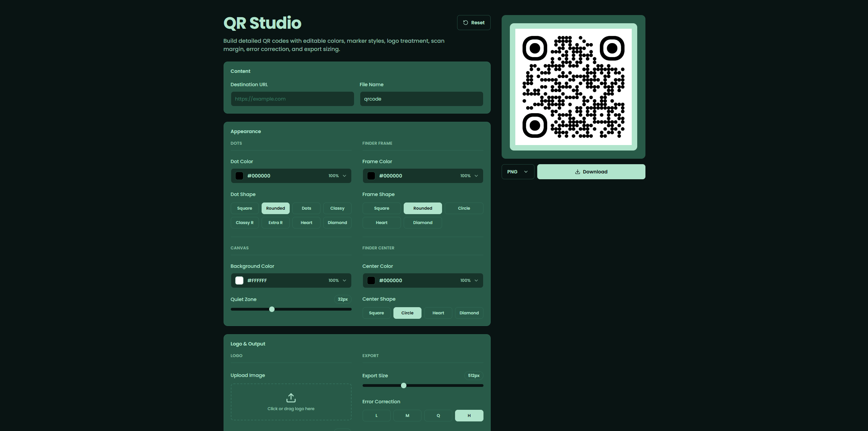Set error correction to H
The height and width of the screenshot is (431, 868).
click(469, 416)
